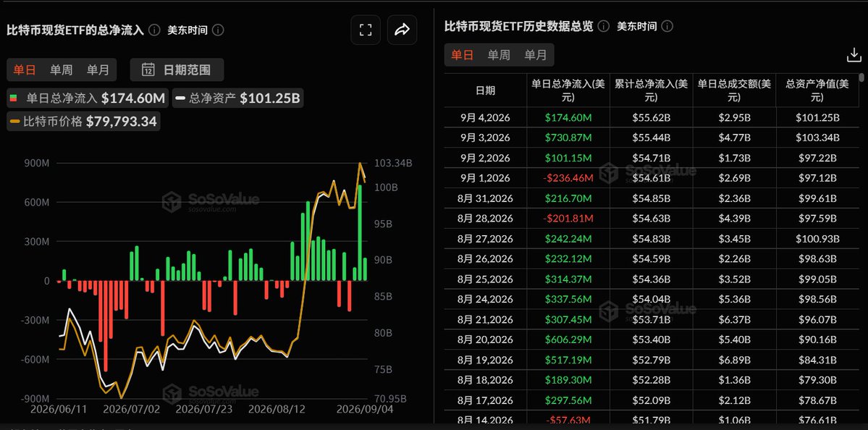
Task: Show info for 比特币现货ETF历史数据总览 title
Action: (603, 26)
